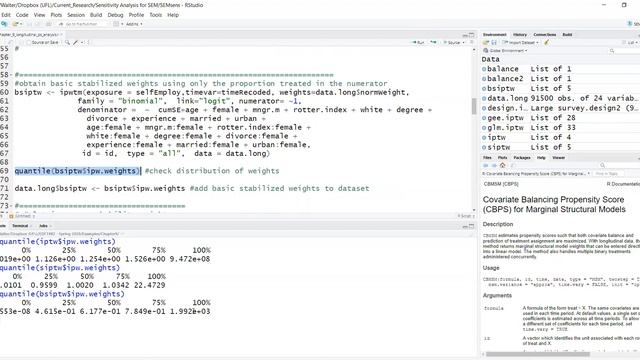The image size is (640, 360).
Task: Open the Profile menu
Action: tap(136, 15)
